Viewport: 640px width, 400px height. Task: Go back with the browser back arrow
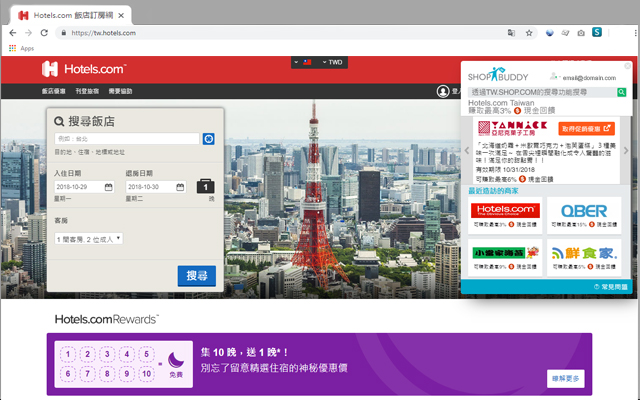point(13,33)
